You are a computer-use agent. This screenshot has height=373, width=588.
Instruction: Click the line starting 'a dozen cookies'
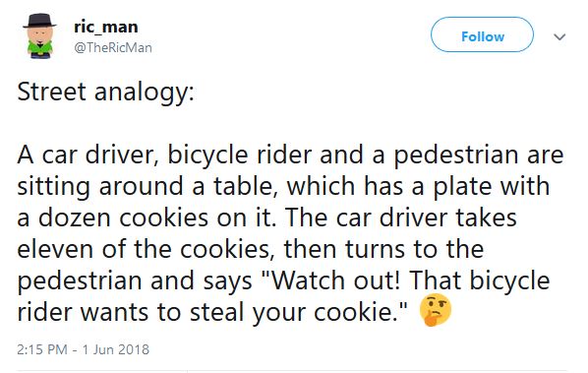tap(267, 218)
